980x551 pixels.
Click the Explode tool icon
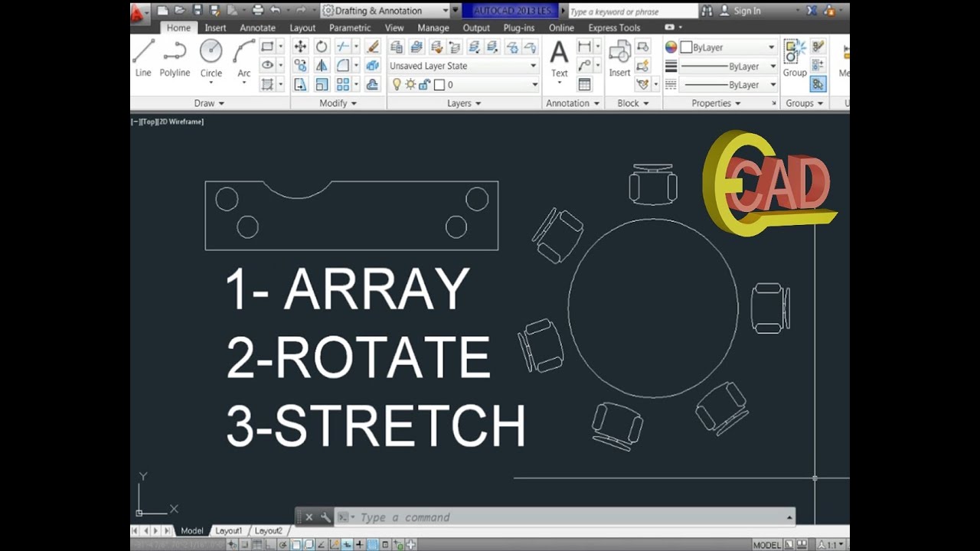pos(372,66)
